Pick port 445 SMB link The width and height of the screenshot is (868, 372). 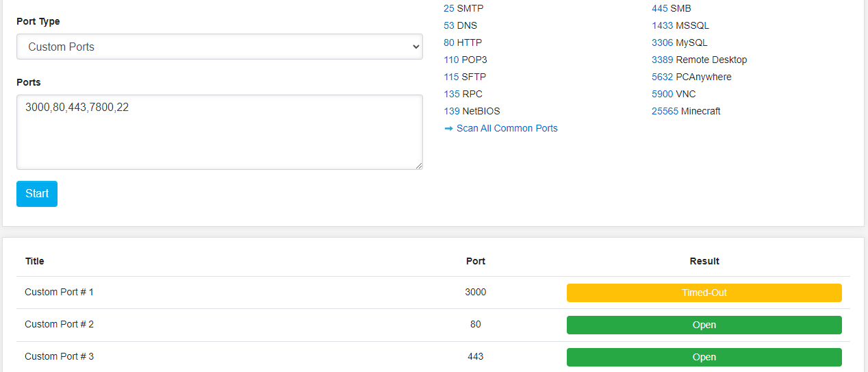[659, 8]
